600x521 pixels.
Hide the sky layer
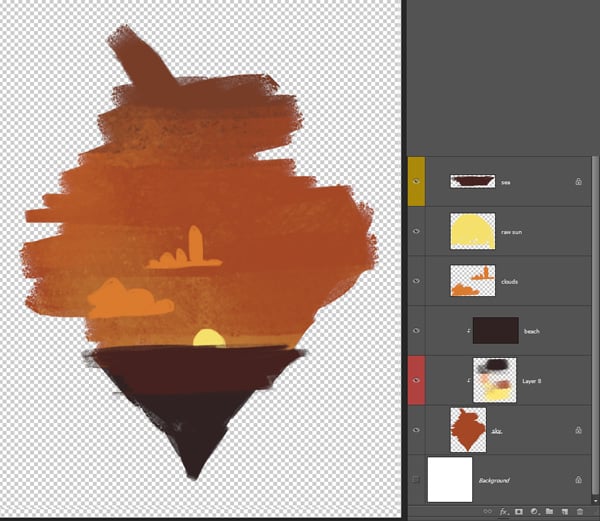[x=416, y=430]
